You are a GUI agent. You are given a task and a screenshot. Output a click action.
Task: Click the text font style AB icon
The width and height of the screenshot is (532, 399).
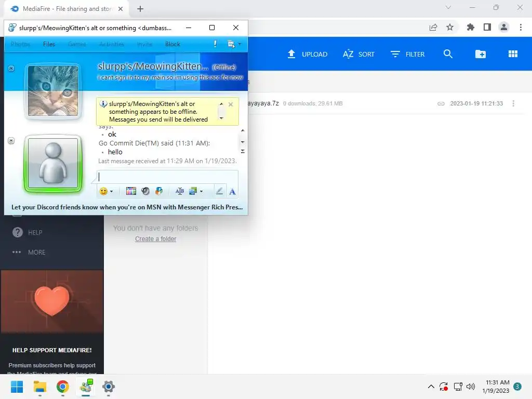tap(179, 191)
